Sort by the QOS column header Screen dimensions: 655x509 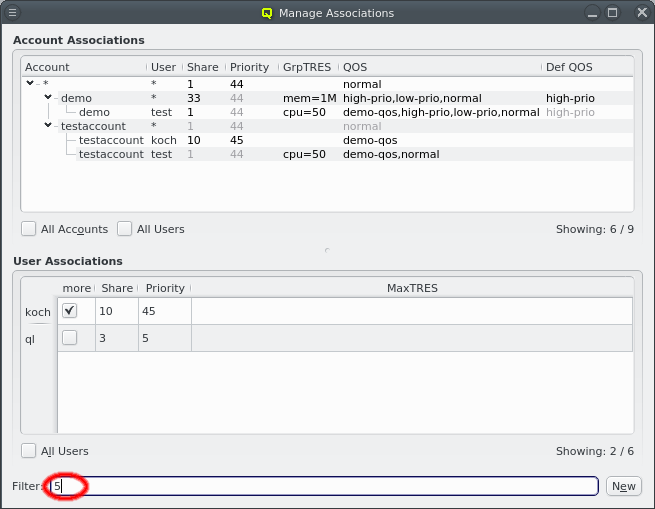[x=440, y=67]
